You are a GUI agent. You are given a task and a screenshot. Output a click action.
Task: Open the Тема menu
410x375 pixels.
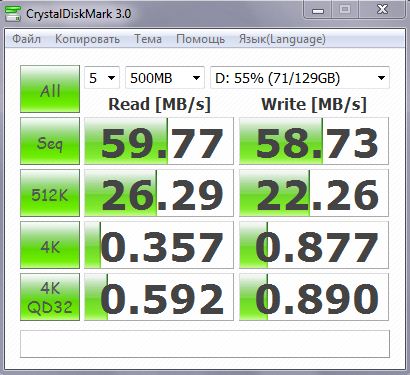tap(148, 39)
